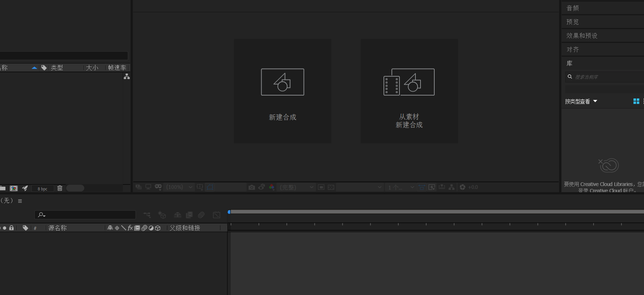Click the fx effect switch column header

pos(130,228)
